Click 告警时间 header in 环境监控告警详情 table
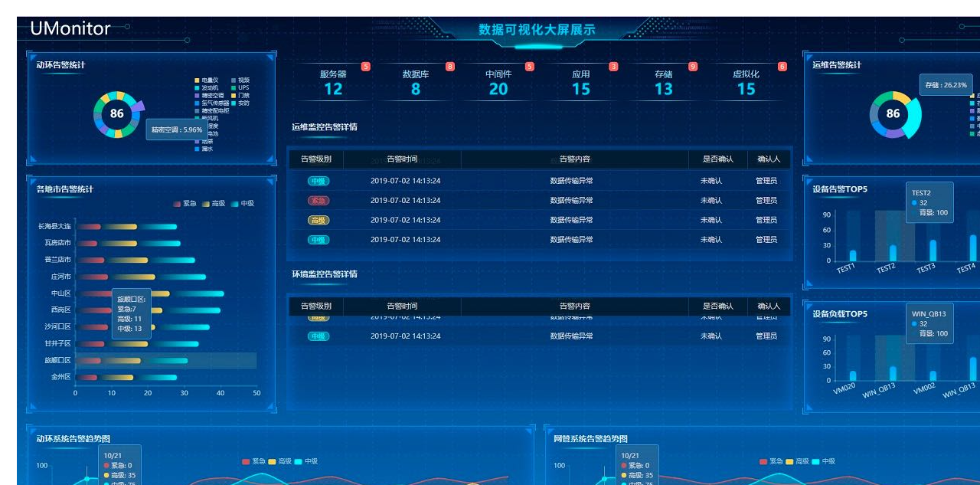This screenshot has height=485, width=980. click(x=402, y=306)
